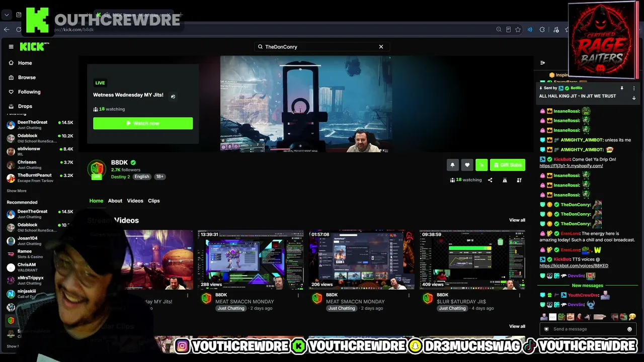The image size is (644, 362).
Task: Select the channel Home tab
Action: pos(96,201)
